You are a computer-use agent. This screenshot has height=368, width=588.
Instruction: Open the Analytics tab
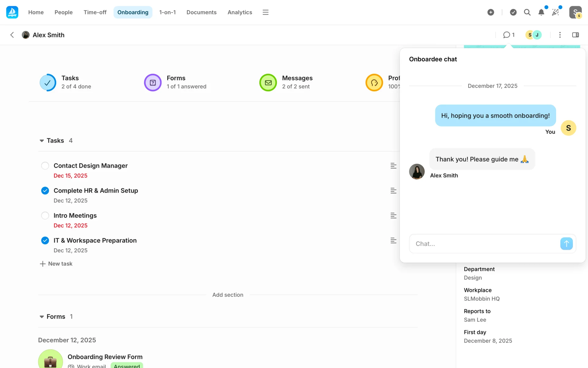pos(239,12)
